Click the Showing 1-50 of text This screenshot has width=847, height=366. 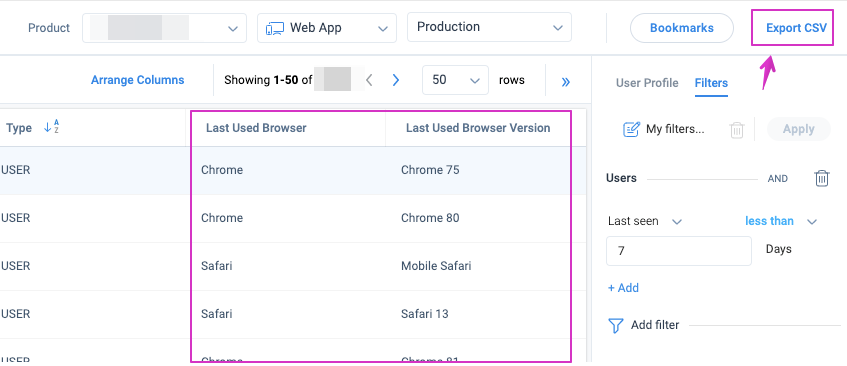pyautogui.click(x=268, y=80)
